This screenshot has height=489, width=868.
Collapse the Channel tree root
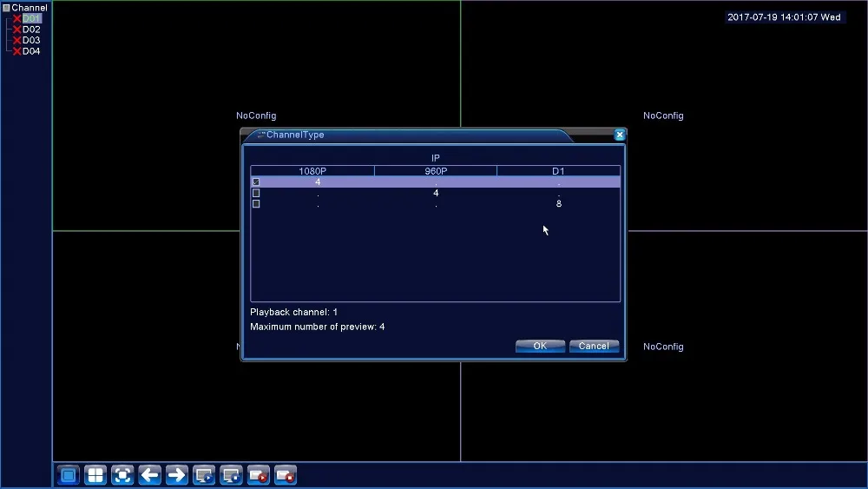coord(6,8)
